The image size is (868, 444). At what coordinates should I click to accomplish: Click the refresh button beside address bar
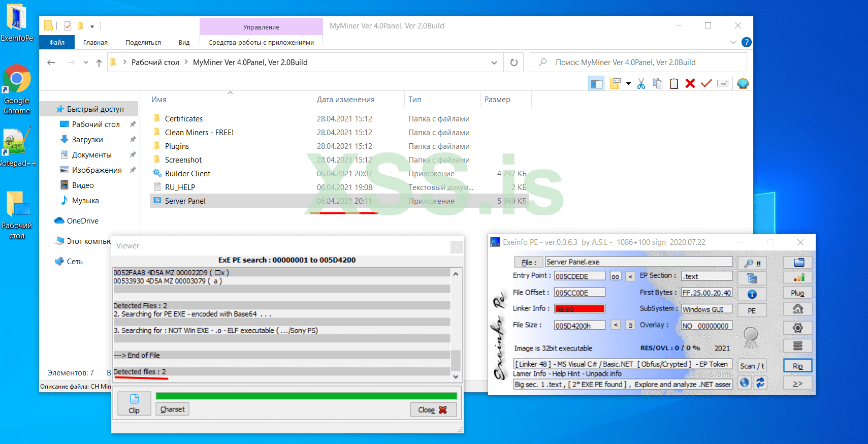click(513, 62)
